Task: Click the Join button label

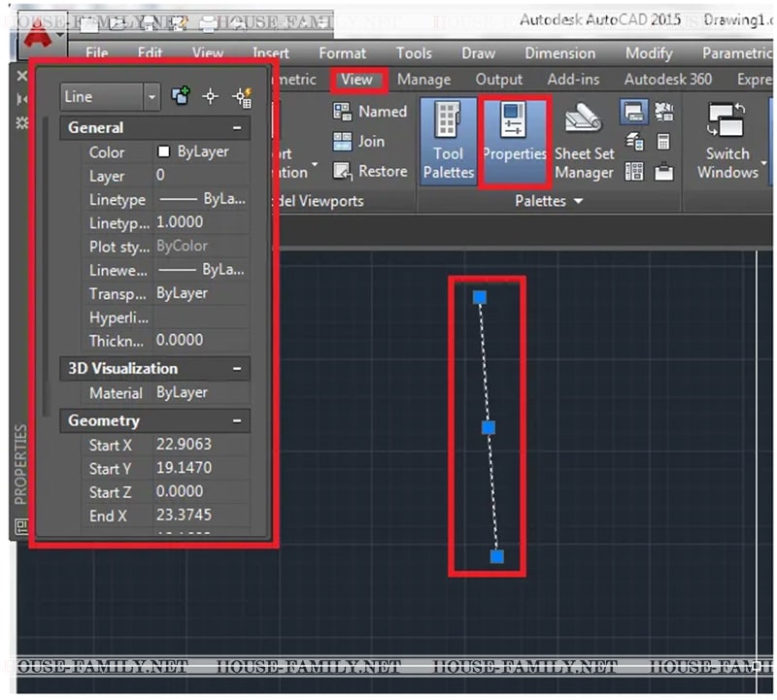Action: coord(371,142)
